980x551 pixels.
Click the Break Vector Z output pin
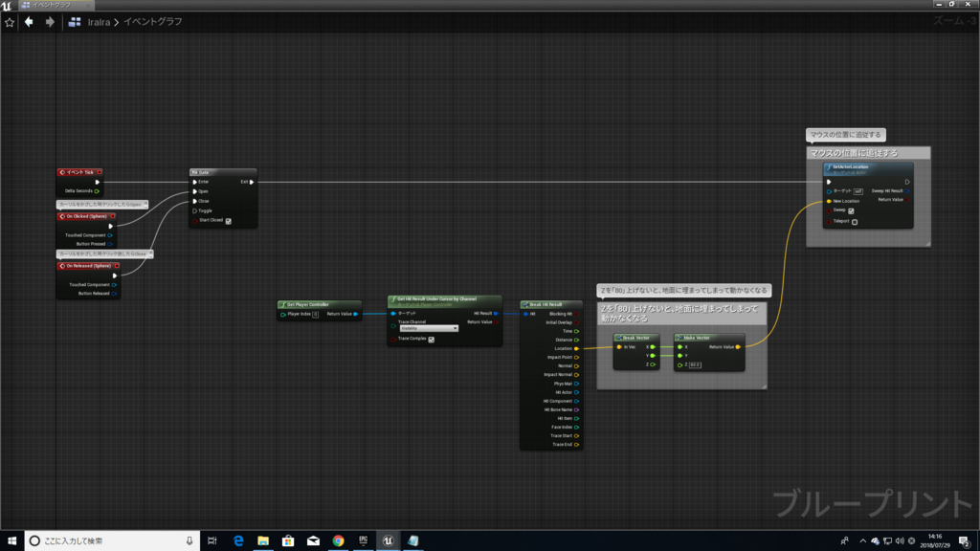(x=653, y=364)
